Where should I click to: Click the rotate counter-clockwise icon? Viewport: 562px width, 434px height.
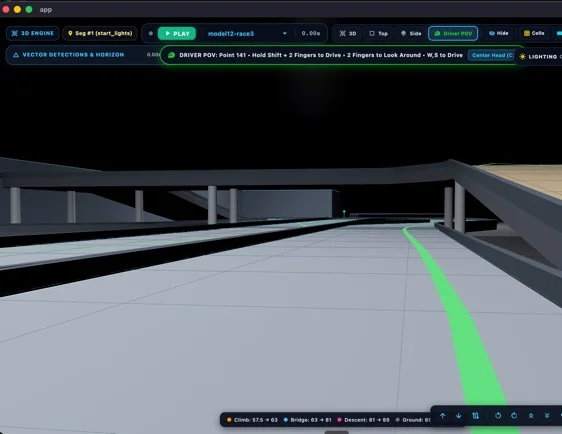coord(498,416)
